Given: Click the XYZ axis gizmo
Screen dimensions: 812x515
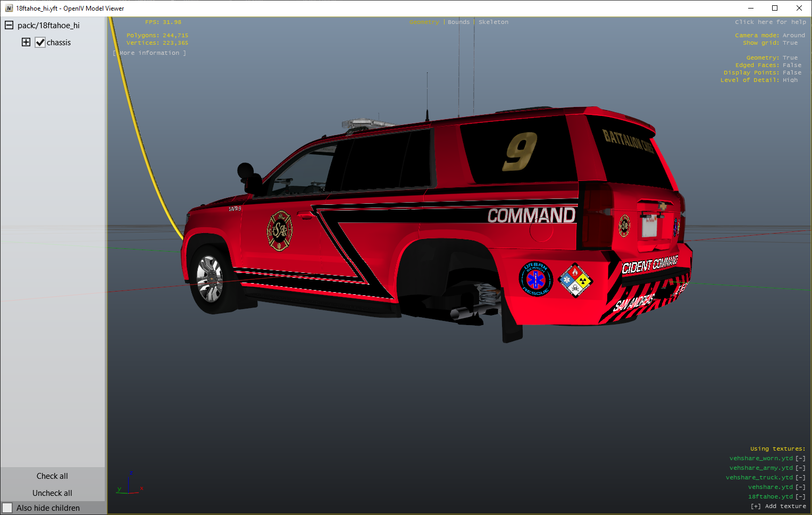Looking at the screenshot, I should [130, 483].
